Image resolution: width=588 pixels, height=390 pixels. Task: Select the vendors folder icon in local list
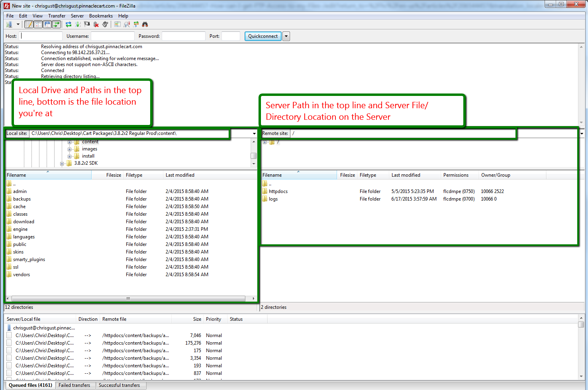(x=9, y=275)
